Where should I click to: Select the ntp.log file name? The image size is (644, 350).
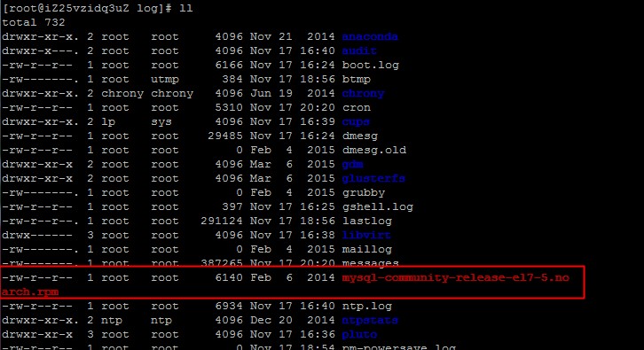pos(367,306)
